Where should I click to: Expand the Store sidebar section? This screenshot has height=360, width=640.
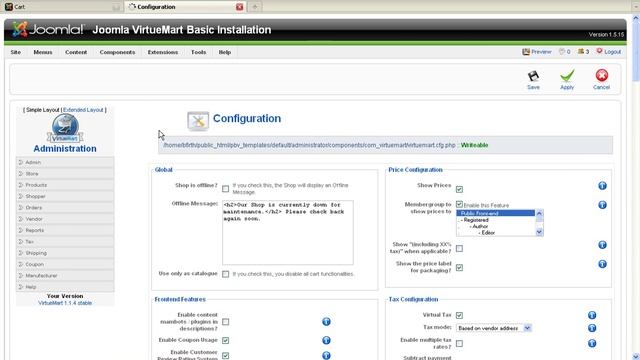click(65, 174)
